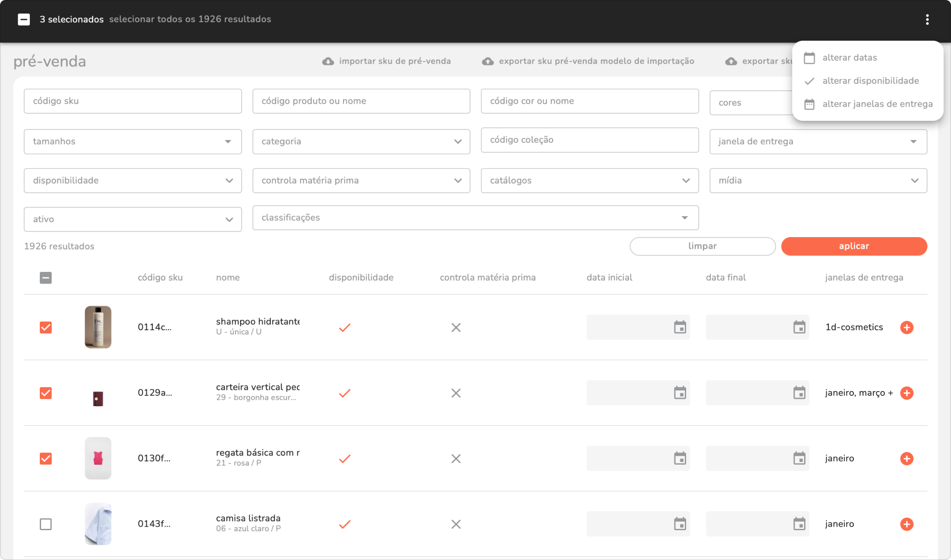
Task: Expand the tamanhos dropdown
Action: (132, 142)
